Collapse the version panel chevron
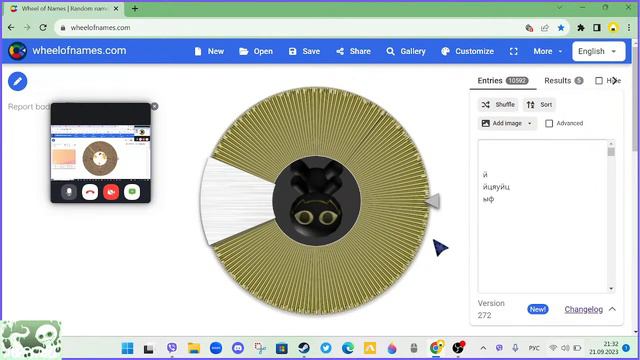Screen dimensions: 640x360 (613, 309)
